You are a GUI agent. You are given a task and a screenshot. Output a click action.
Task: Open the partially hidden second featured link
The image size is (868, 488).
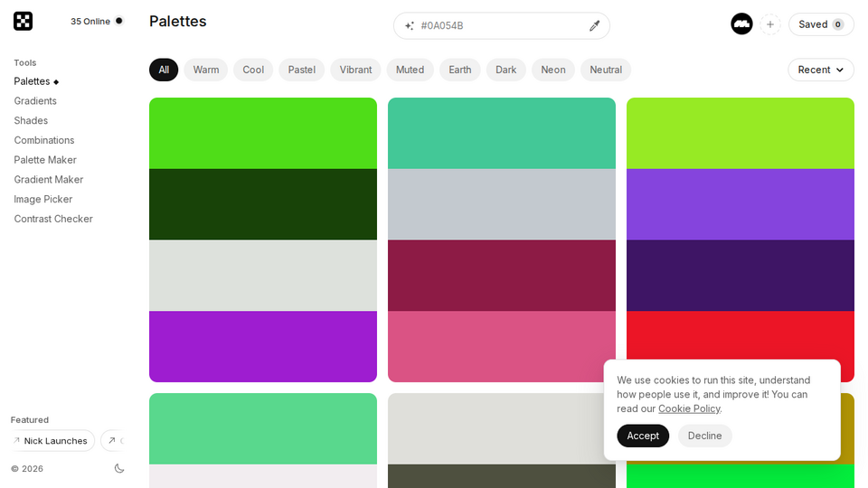[x=113, y=440]
